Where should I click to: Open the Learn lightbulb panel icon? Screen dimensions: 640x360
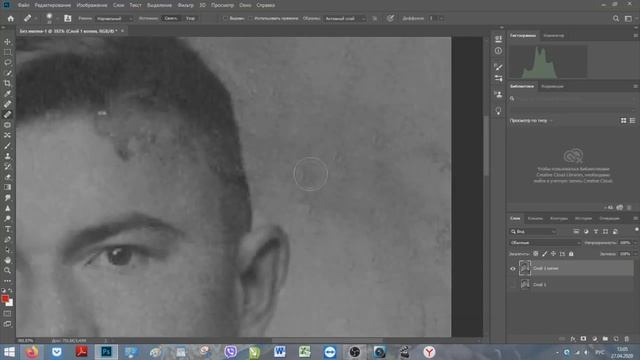click(x=498, y=111)
